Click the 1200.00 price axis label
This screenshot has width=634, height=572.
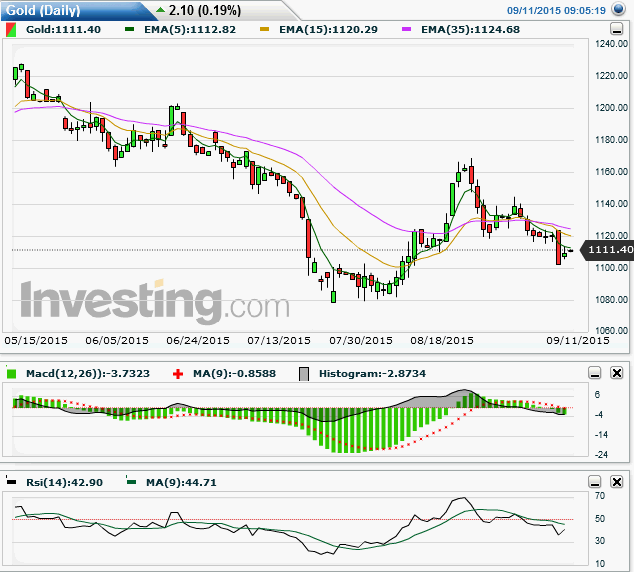(611, 108)
